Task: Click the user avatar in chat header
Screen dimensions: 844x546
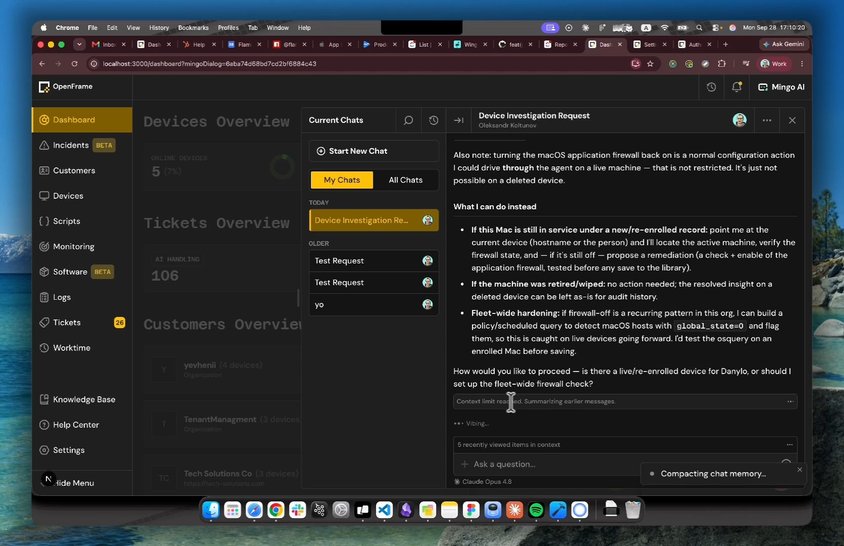Action: pos(740,120)
